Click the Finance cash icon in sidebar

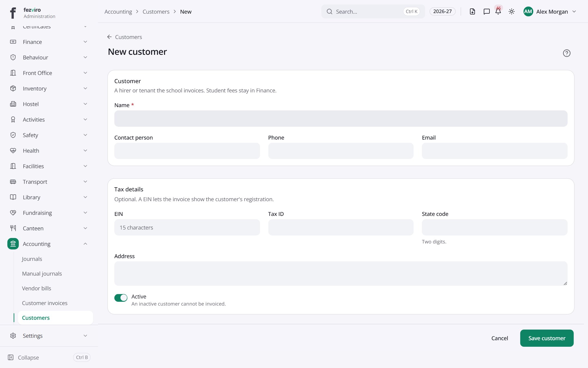point(13,42)
